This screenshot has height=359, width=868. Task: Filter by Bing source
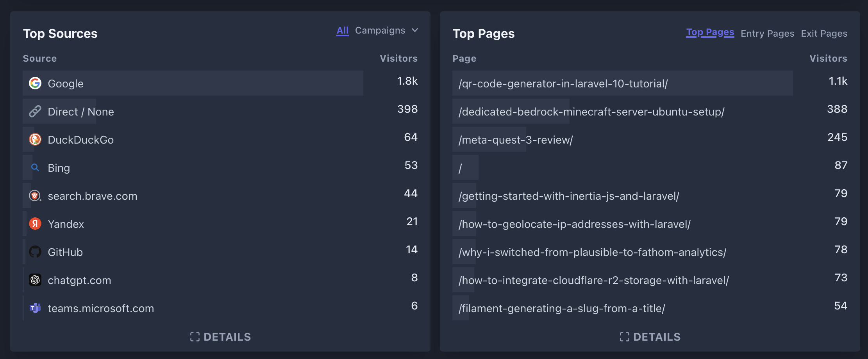pos(59,168)
